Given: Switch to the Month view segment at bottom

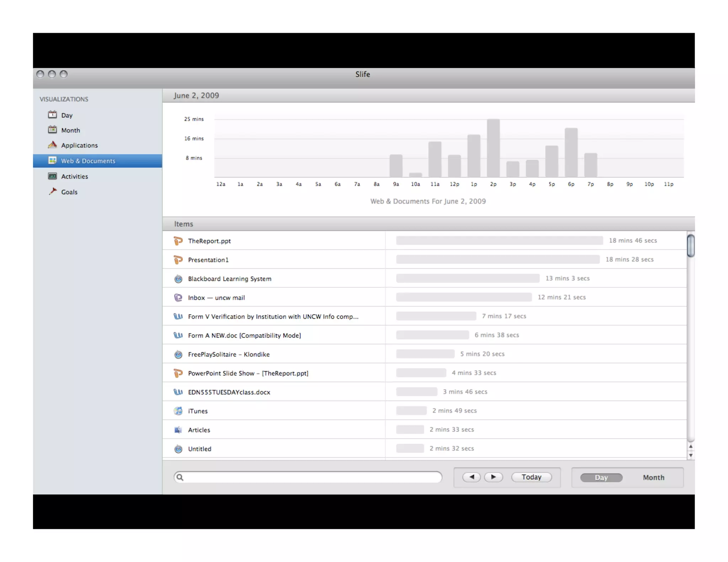Looking at the screenshot, I should 653,477.
